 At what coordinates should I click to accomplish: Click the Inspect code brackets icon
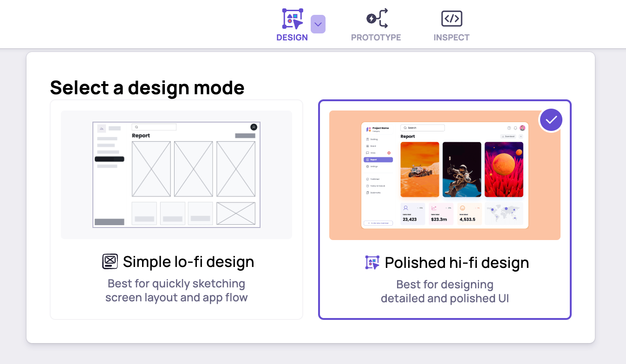pos(451,19)
